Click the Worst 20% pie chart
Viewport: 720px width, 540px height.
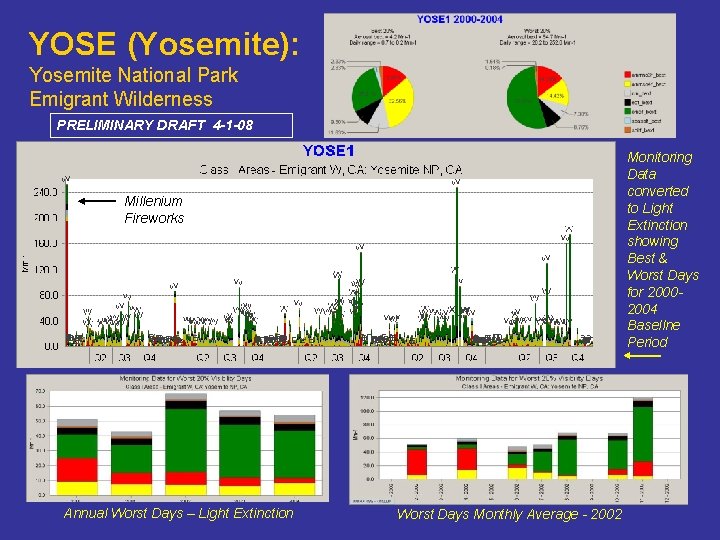pos(538,97)
